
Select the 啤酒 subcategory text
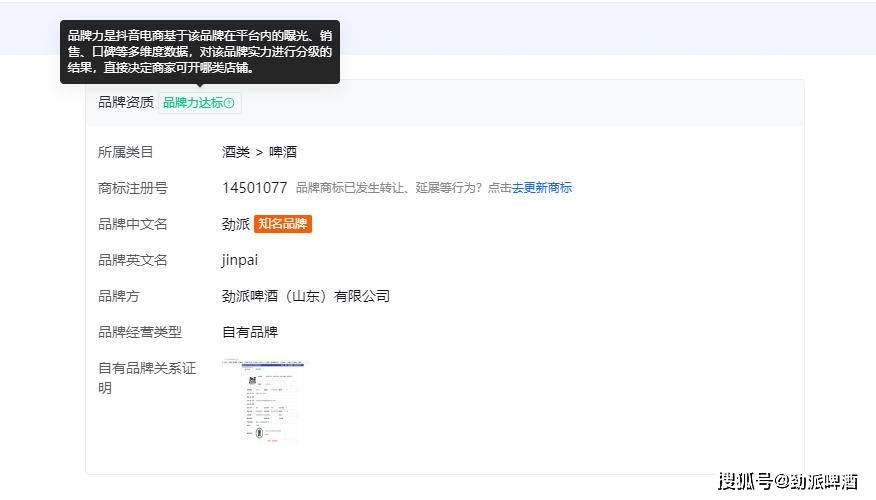click(x=283, y=152)
